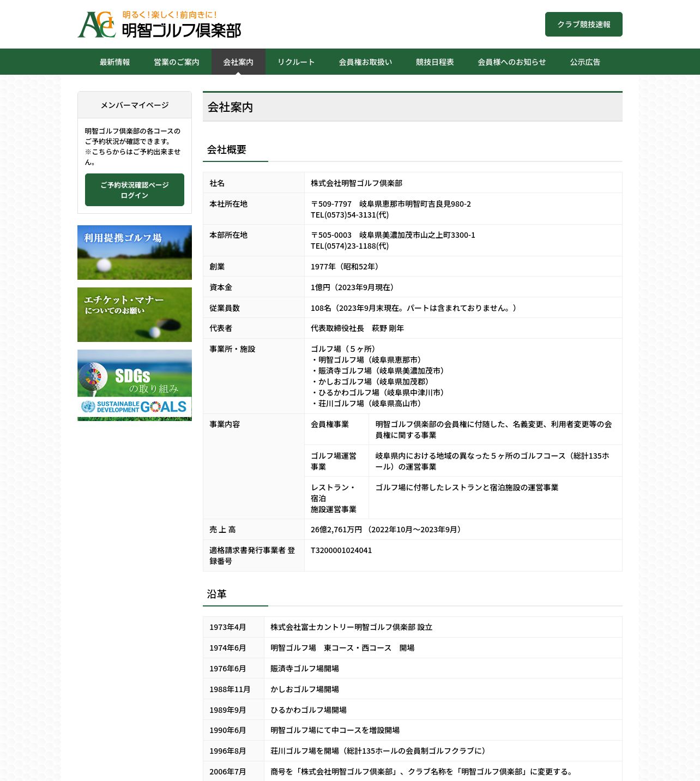Viewport: 700px width, 781px height.
Task: Click the 適格請求書発行事業者 登録番号 label
Action: click(x=252, y=556)
